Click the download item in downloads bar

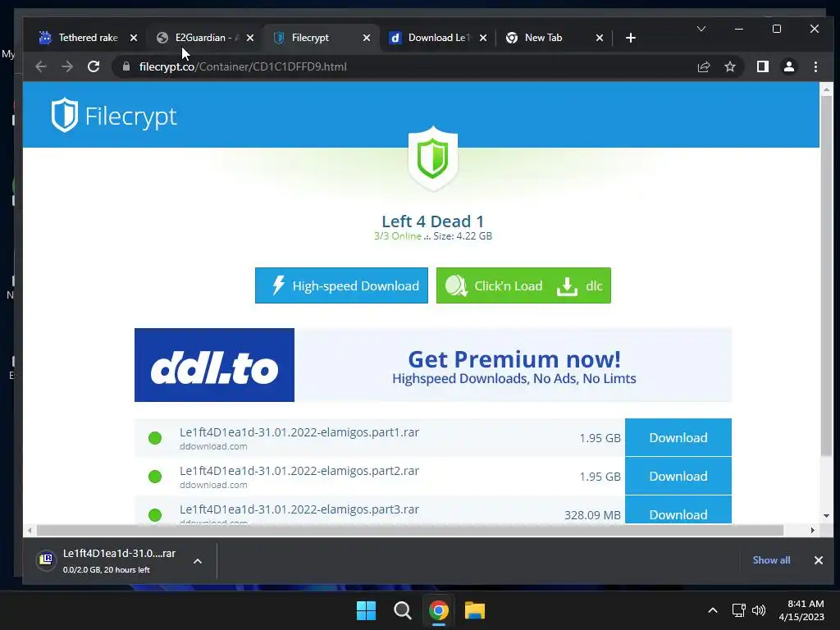point(119,561)
